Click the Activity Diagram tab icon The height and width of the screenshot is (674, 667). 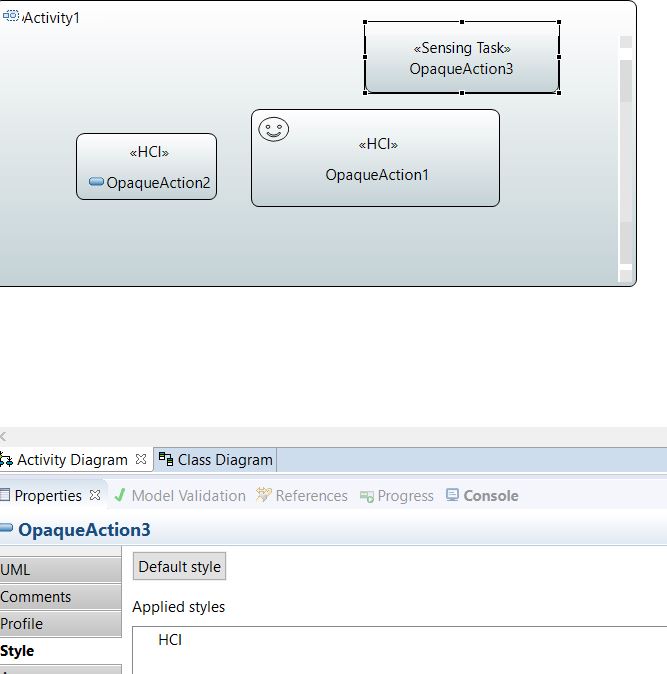pyautogui.click(x=6, y=460)
